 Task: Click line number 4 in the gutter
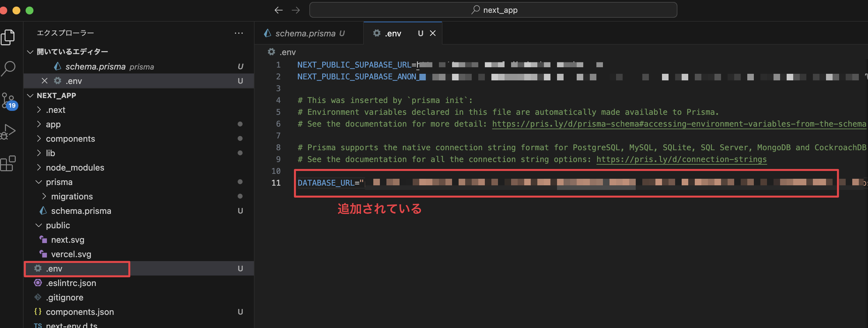point(278,100)
